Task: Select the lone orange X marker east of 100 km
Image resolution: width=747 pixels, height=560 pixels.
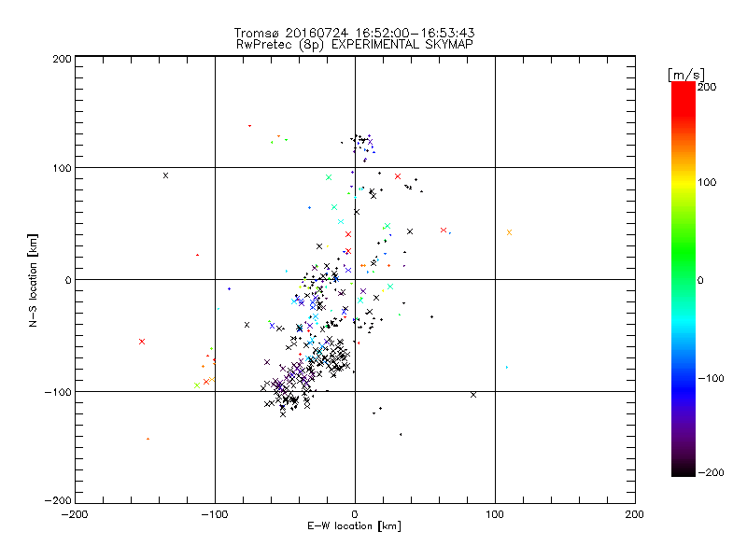Action: click(x=509, y=232)
